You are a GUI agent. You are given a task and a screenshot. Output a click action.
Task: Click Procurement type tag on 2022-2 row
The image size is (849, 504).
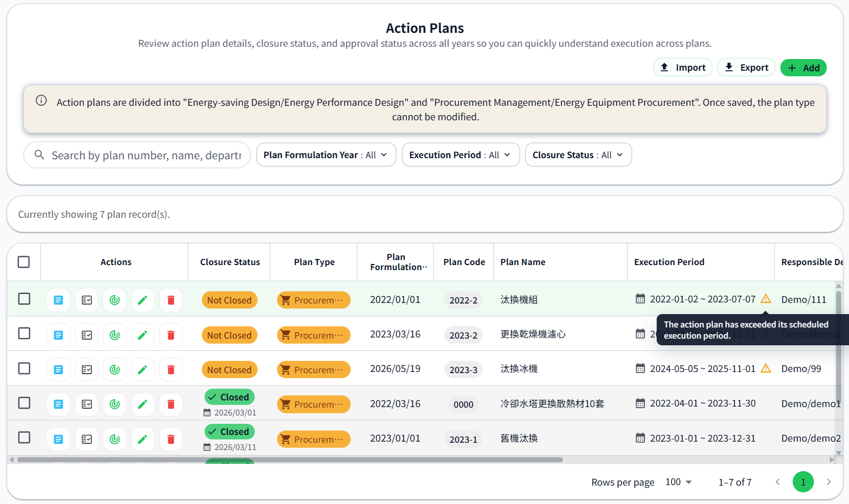(x=314, y=300)
